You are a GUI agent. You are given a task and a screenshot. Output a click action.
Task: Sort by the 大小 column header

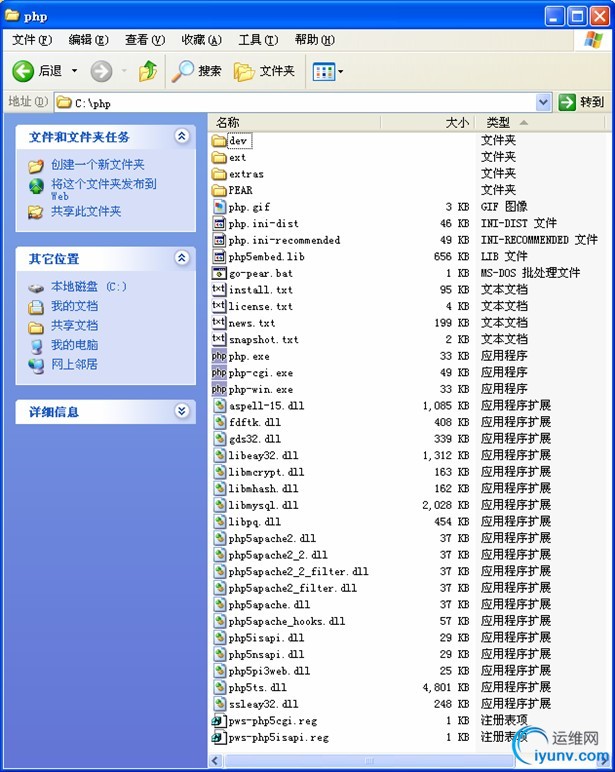[x=427, y=123]
